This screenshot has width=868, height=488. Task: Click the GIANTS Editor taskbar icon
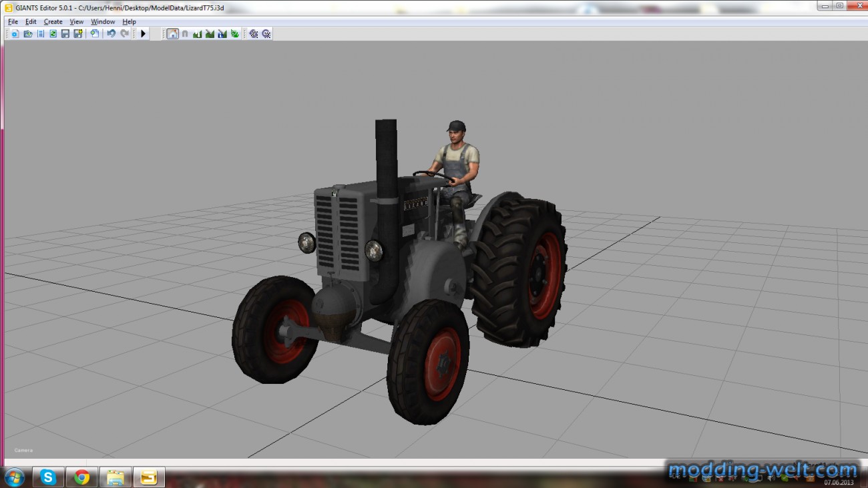point(149,477)
